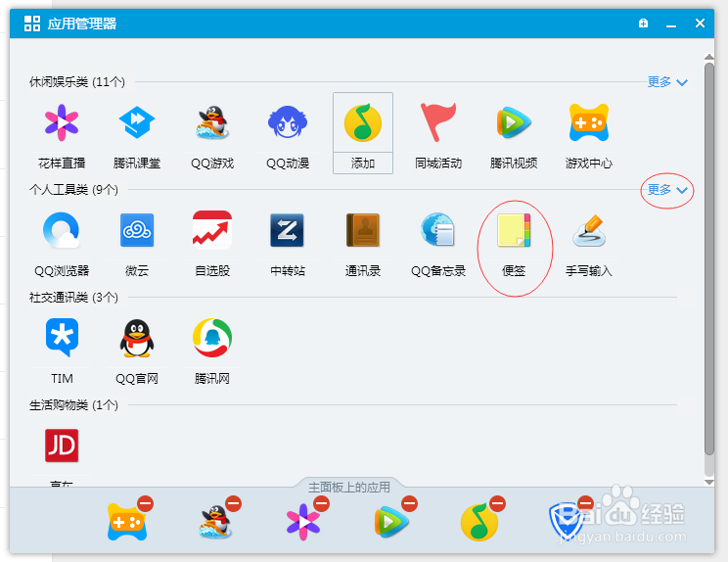Click the vertical scrollbar thumb
Image resolution: width=728 pixels, height=562 pixels.
coord(709,258)
